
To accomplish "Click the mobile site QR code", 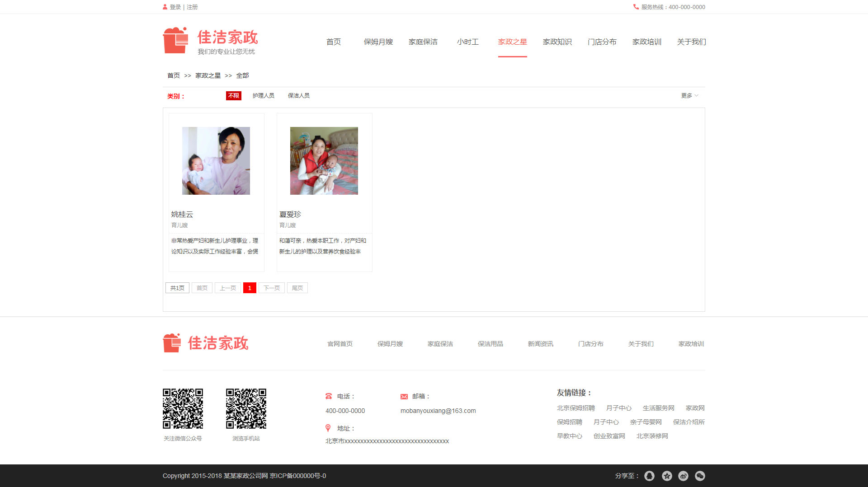I will 246,408.
